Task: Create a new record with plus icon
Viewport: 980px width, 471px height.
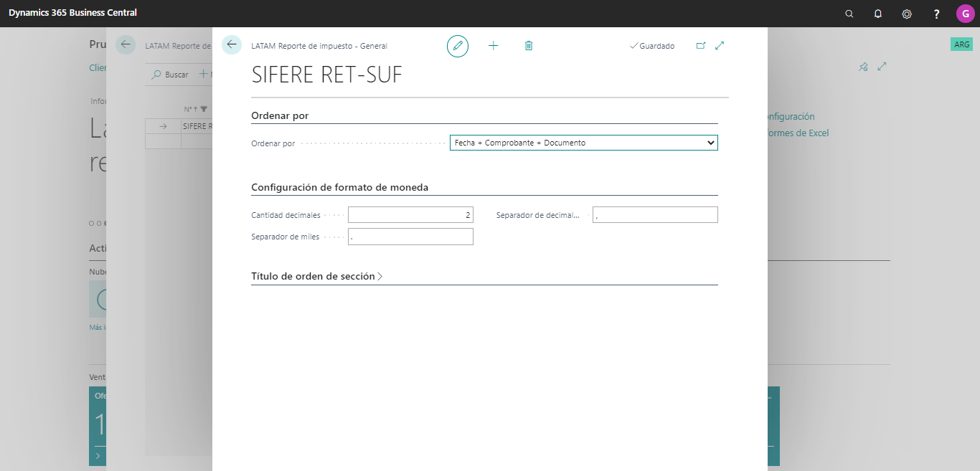Action: pos(494,46)
